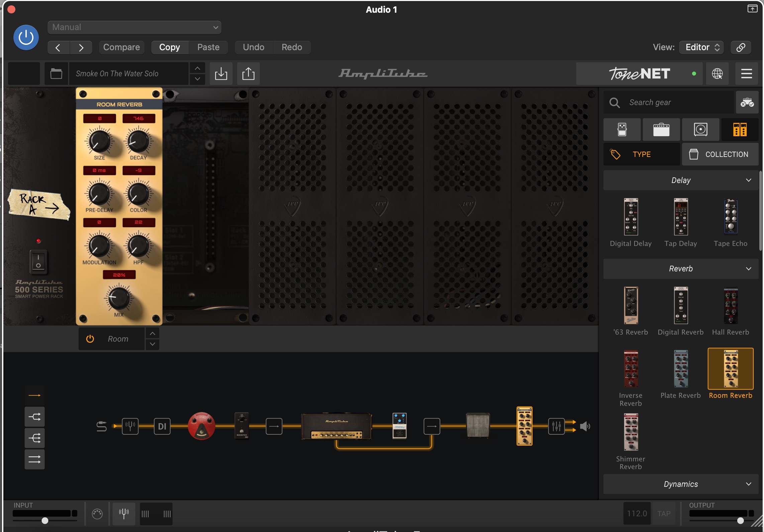Click the Search gear input field
764x532 pixels.
pos(669,102)
